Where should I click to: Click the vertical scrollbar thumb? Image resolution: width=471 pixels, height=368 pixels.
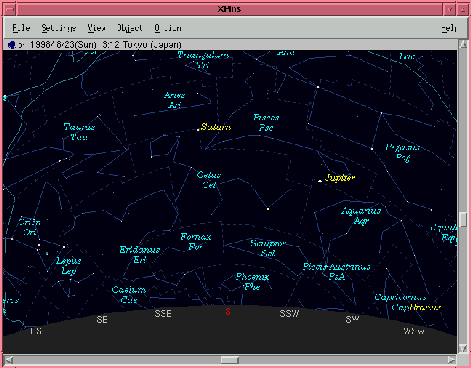pos(463,220)
